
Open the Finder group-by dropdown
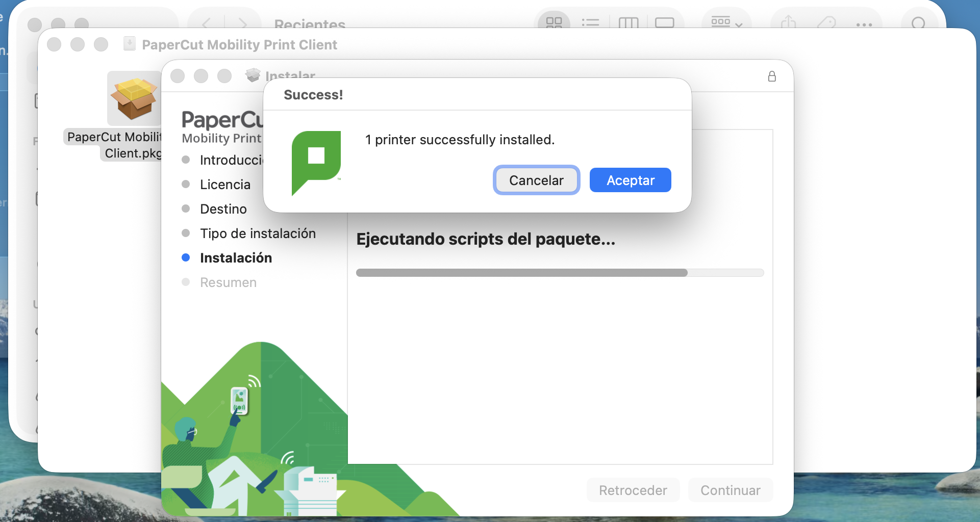point(726,22)
